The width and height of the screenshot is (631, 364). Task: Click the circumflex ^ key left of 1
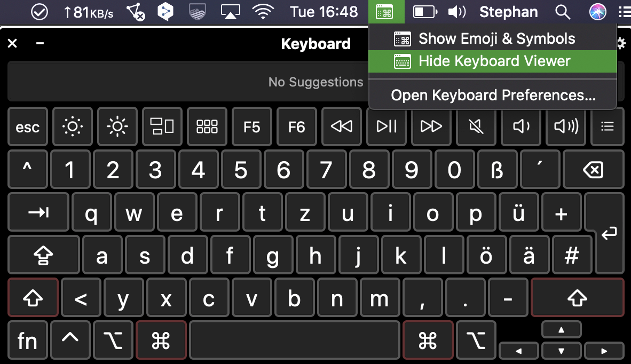(x=28, y=169)
